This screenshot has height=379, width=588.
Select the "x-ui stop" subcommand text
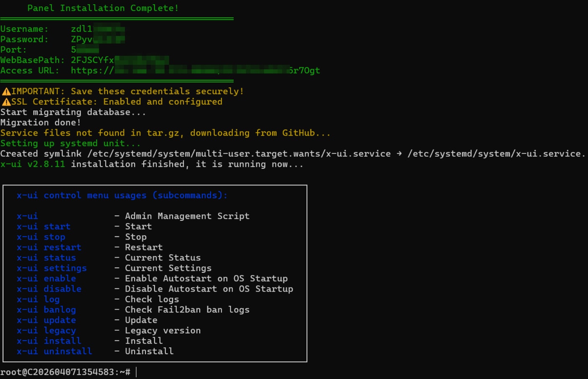tap(41, 237)
